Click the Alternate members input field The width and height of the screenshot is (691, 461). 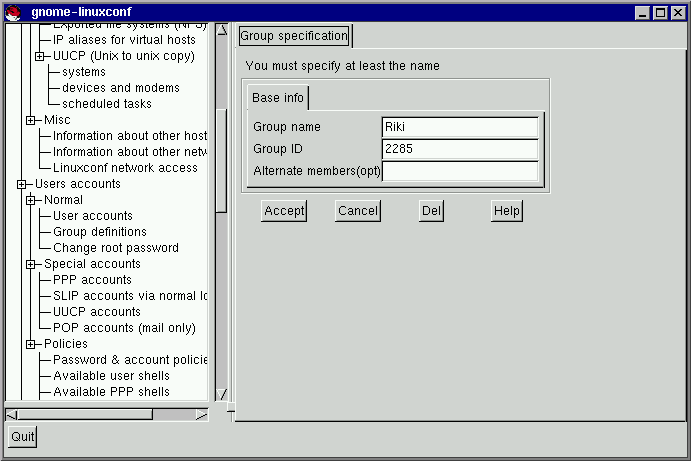pyautogui.click(x=460, y=171)
